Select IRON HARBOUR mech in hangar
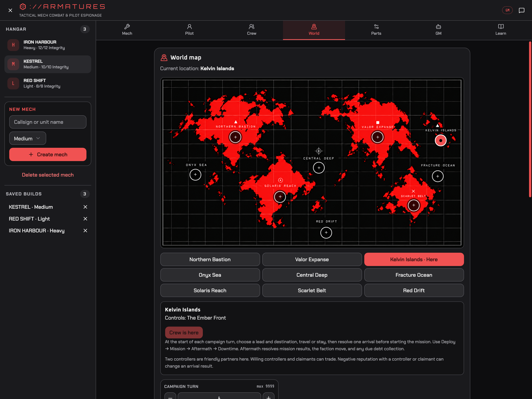Image resolution: width=532 pixels, height=399 pixels. 48,45
